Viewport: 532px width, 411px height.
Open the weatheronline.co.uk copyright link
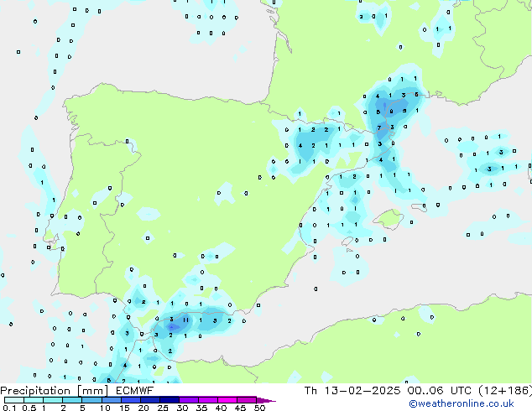(462, 403)
